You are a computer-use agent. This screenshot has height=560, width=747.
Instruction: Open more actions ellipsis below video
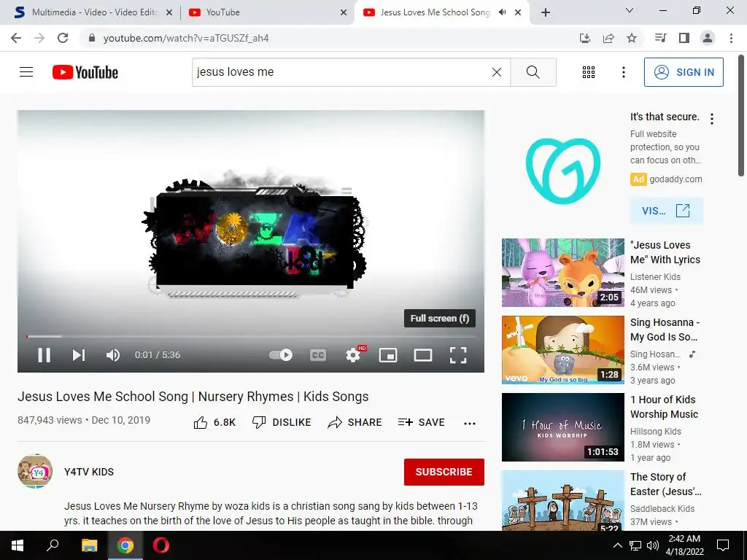point(470,424)
